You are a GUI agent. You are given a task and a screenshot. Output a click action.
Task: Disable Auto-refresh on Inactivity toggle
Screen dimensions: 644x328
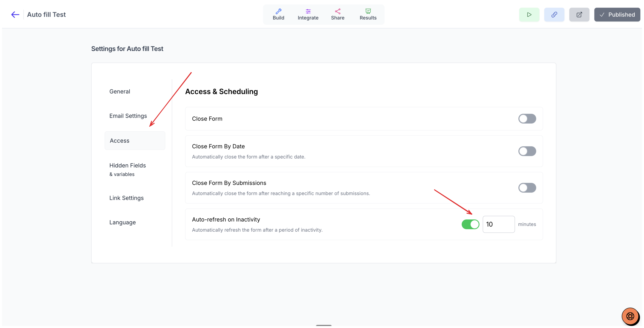tap(470, 224)
